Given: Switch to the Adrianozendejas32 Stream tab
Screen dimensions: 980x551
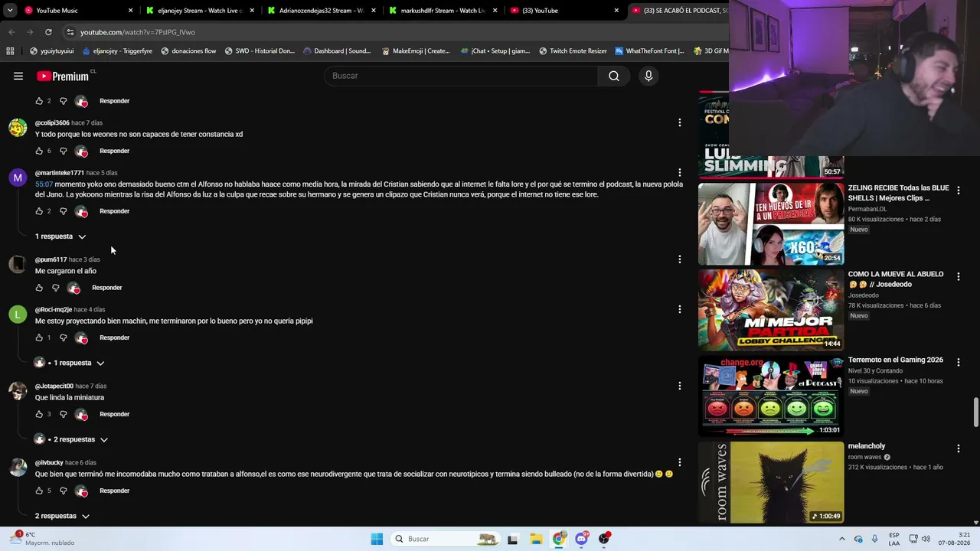Looking at the screenshot, I should (322, 11).
